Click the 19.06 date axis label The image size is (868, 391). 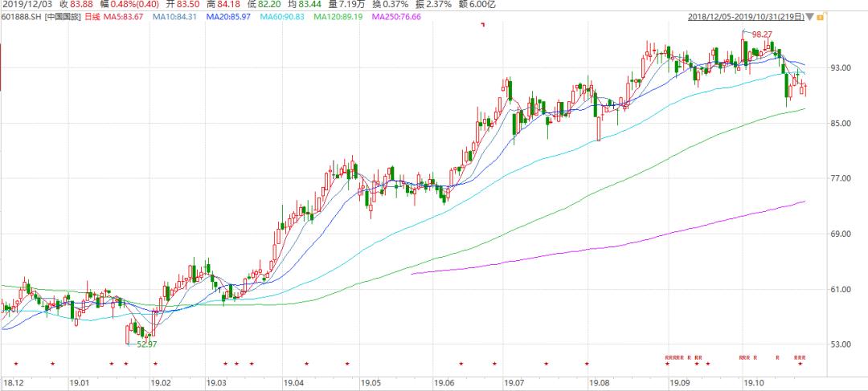(x=444, y=382)
